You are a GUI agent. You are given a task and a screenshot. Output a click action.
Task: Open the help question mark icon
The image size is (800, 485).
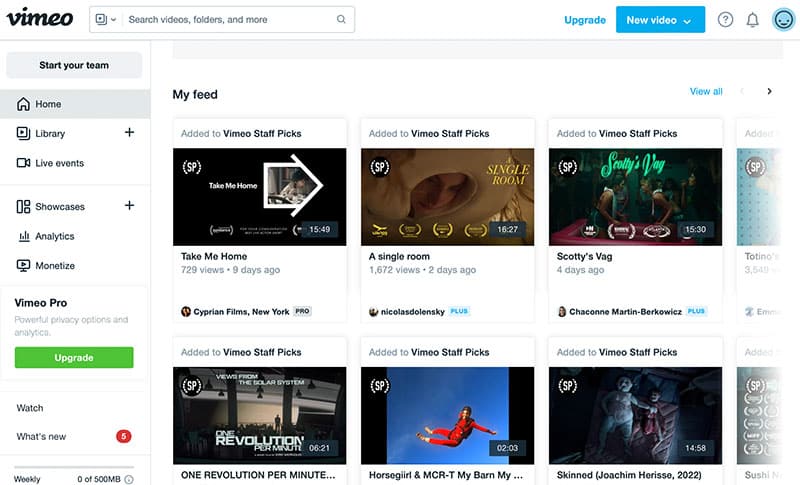point(725,20)
